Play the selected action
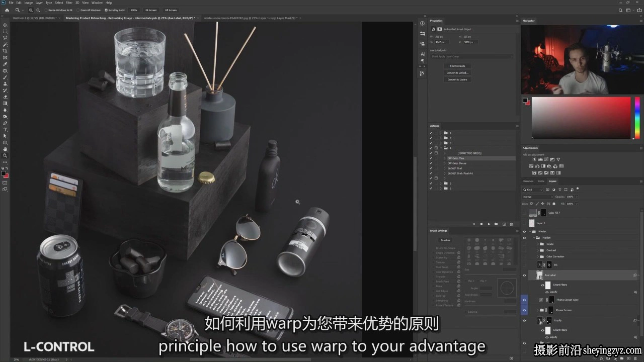Screen dimensions: 644x362 coord(489,224)
